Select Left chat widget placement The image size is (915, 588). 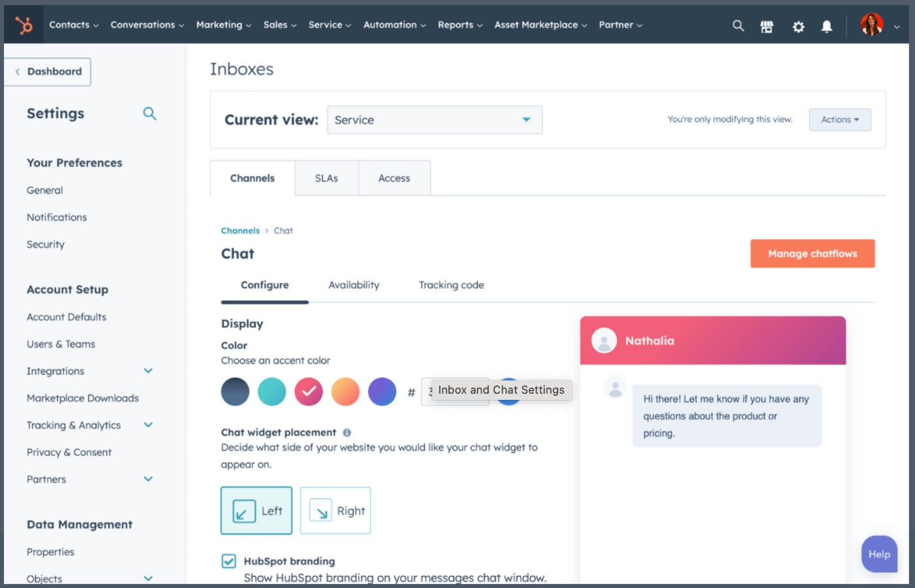(x=256, y=511)
